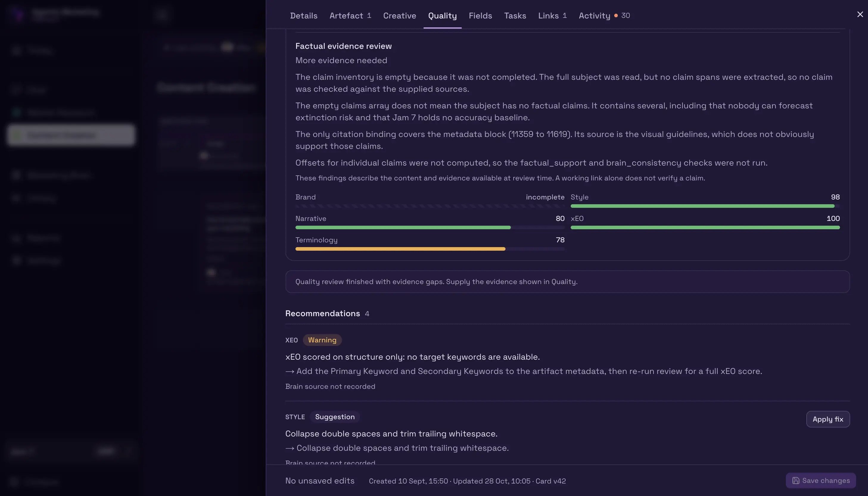Click the Suggestion badge on STYLE recommendation
This screenshot has height=496, width=868.
point(335,417)
